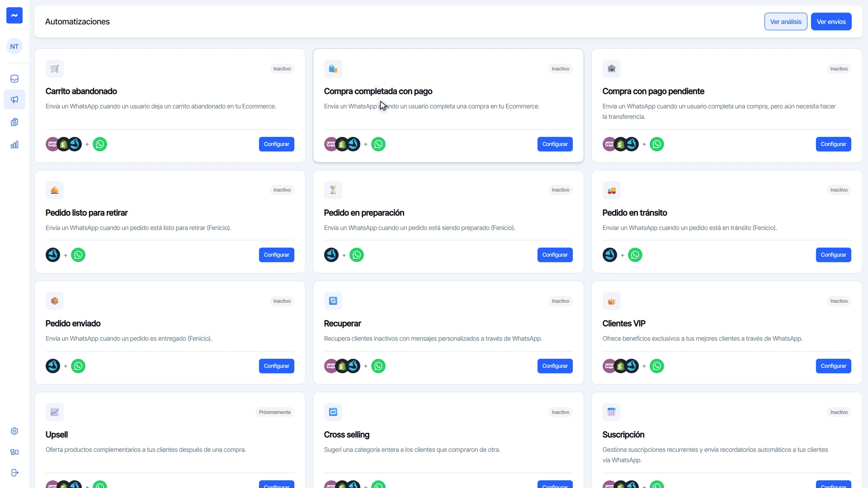Click the crown icon on Clientes VIP card
Viewport: 868px width, 488px height.
pyautogui.click(x=612, y=301)
